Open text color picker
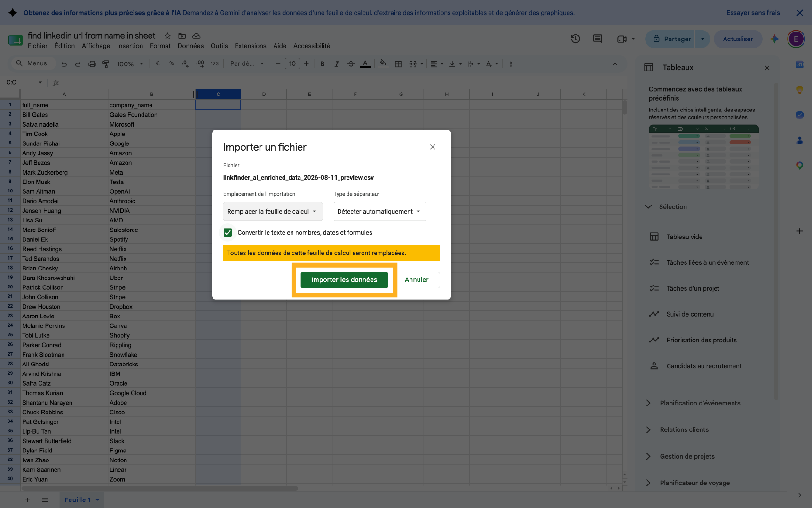This screenshot has width=812, height=508. click(x=365, y=64)
